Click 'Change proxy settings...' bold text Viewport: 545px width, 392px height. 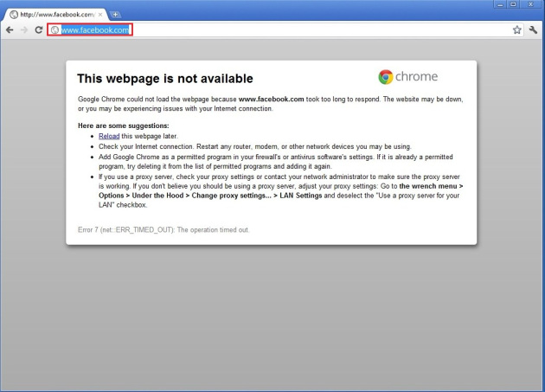232,196
